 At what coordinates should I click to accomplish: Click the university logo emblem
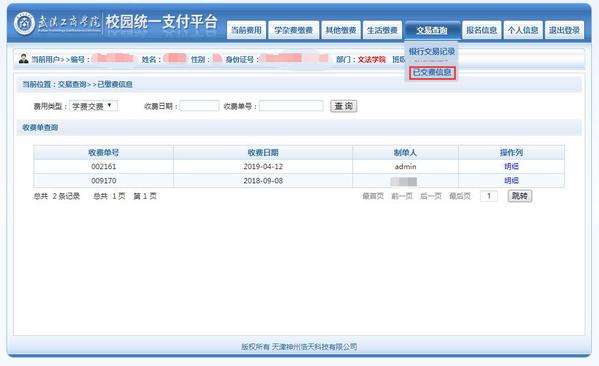24,23
